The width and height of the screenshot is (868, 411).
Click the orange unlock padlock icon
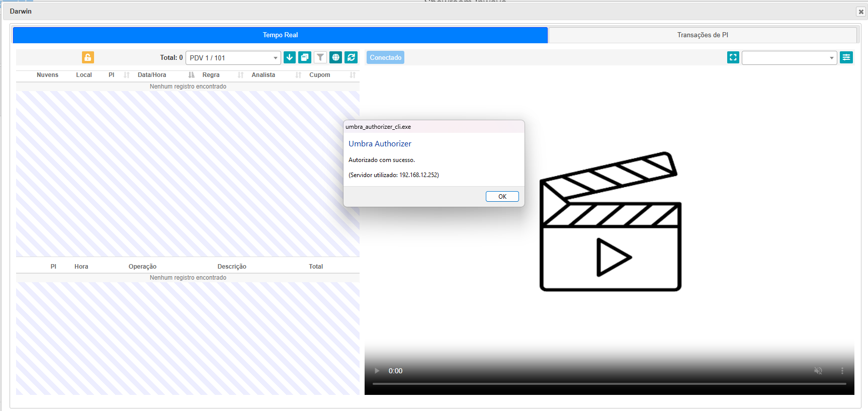tap(88, 57)
